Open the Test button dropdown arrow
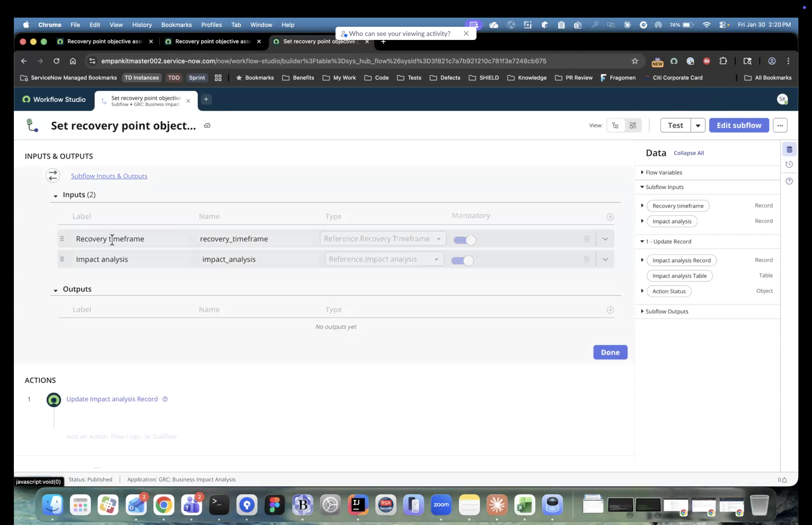The height and width of the screenshot is (525, 812). pos(698,125)
